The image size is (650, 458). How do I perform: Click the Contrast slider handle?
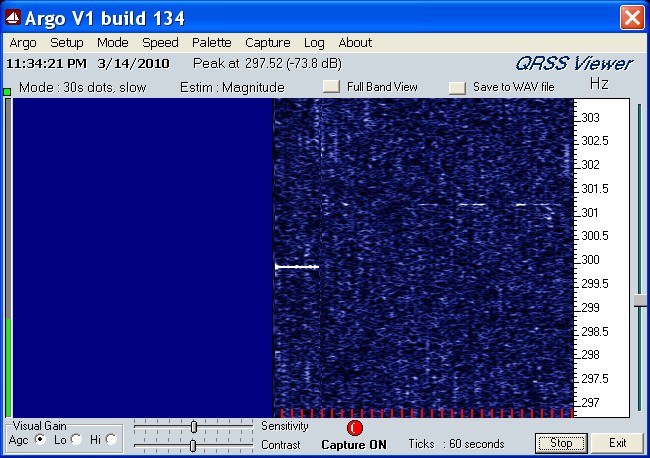(193, 446)
